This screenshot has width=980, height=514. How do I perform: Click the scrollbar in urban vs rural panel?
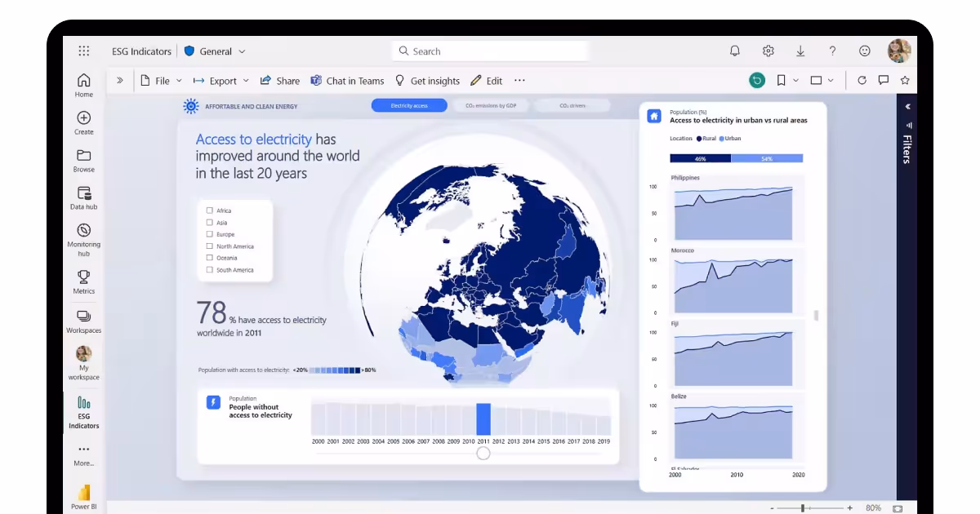816,315
